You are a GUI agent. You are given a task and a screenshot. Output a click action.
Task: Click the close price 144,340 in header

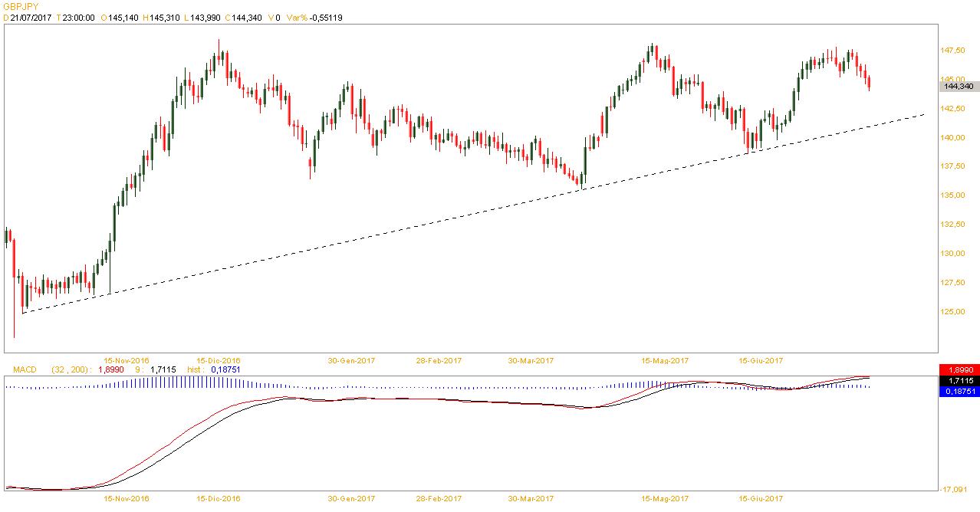pyautogui.click(x=244, y=17)
